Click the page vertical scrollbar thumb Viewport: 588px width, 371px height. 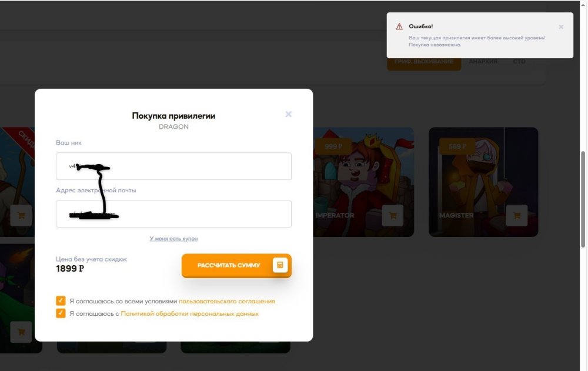(583, 199)
